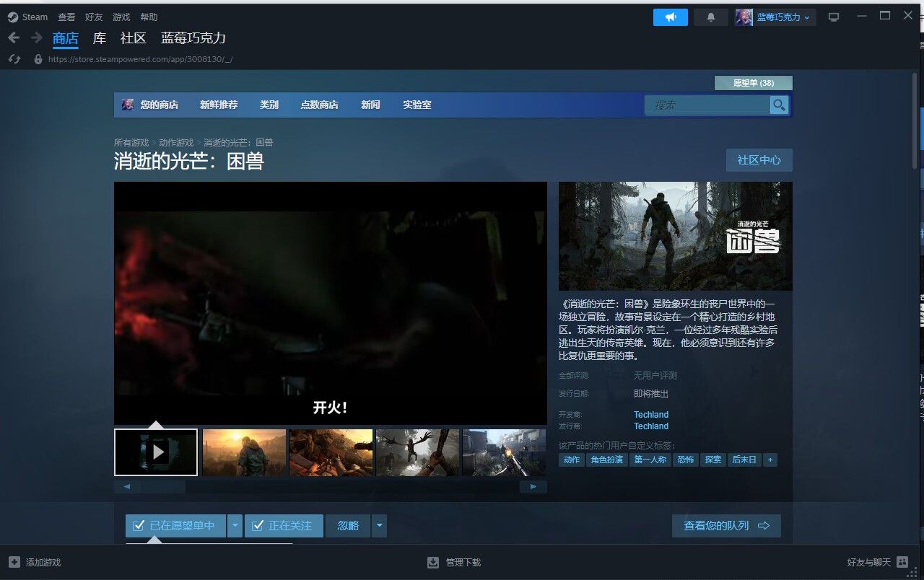Click the add game plus icon
This screenshot has width=924, height=580.
[14, 562]
